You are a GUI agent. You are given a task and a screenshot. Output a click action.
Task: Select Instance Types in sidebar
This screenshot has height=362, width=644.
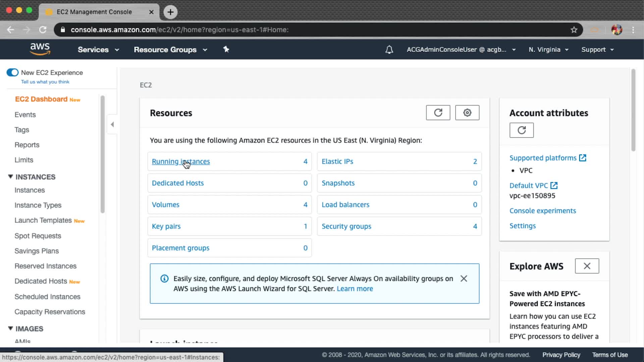point(38,205)
